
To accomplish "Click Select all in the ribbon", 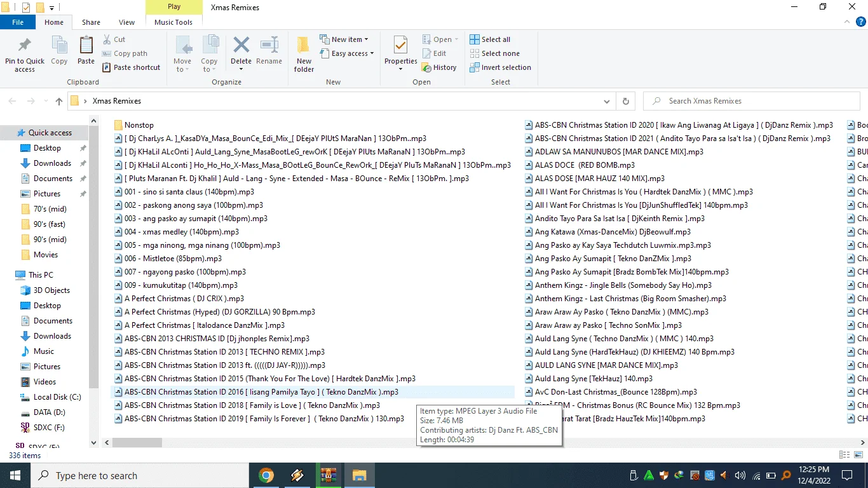I will (x=490, y=39).
